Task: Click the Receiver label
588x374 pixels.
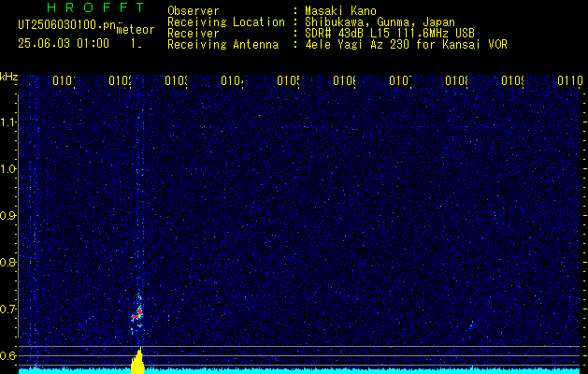Action: click(194, 34)
